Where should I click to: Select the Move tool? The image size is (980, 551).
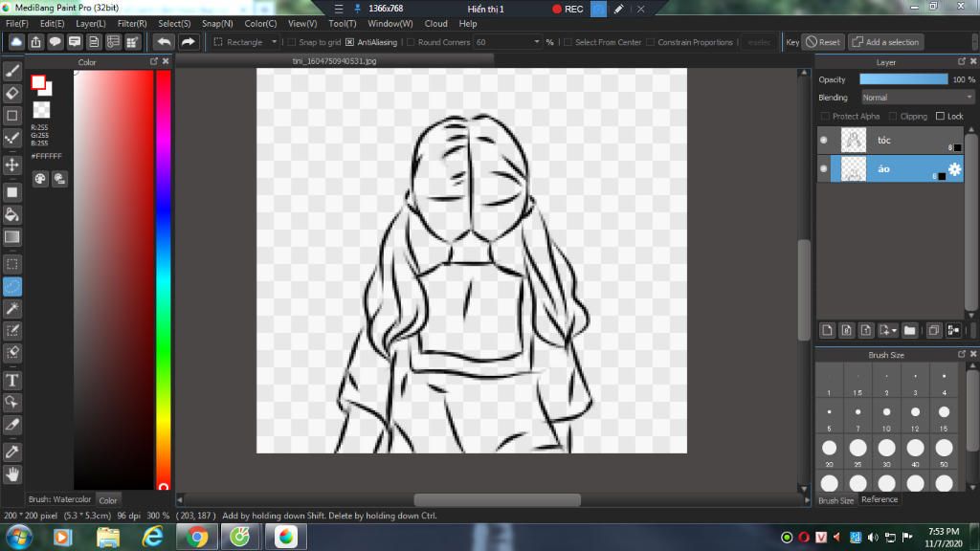[x=11, y=165]
